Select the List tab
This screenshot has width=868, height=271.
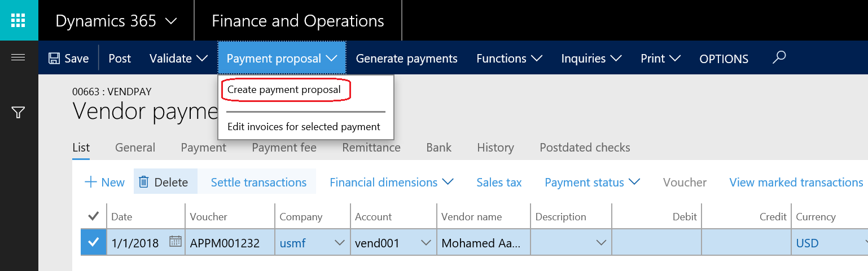coord(81,148)
